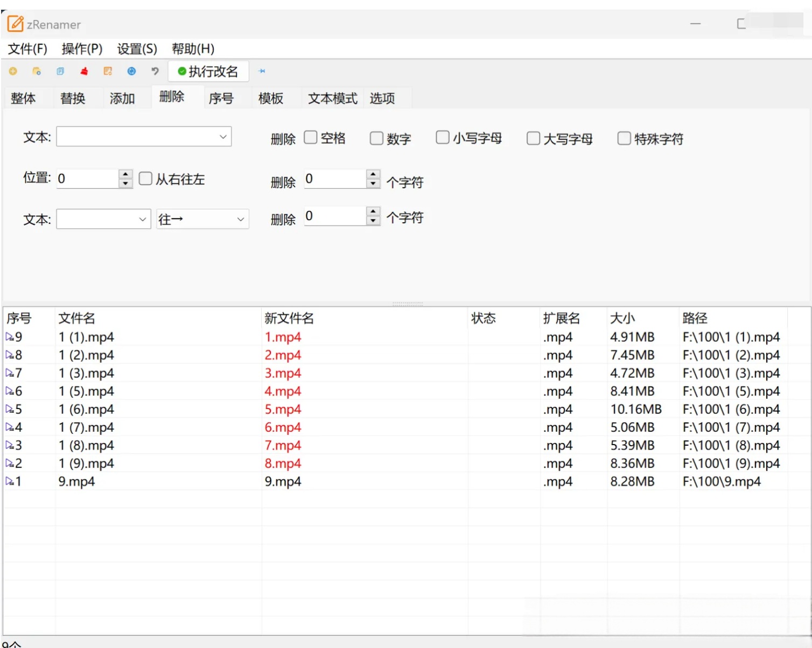Screen dimensions: 812x648
Task: Click the file icon in row 1 (5).mp4
Action: (10, 391)
